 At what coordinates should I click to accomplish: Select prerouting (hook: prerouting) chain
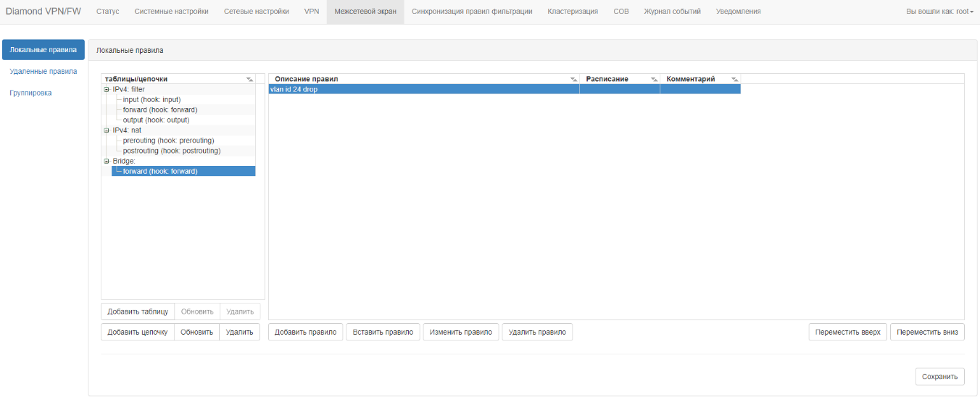(168, 141)
